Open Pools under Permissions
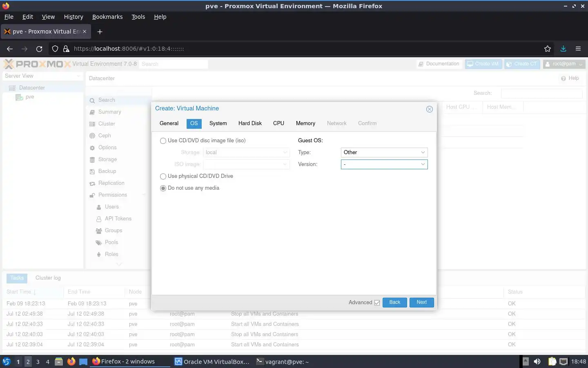This screenshot has width=588, height=368. pyautogui.click(x=111, y=242)
